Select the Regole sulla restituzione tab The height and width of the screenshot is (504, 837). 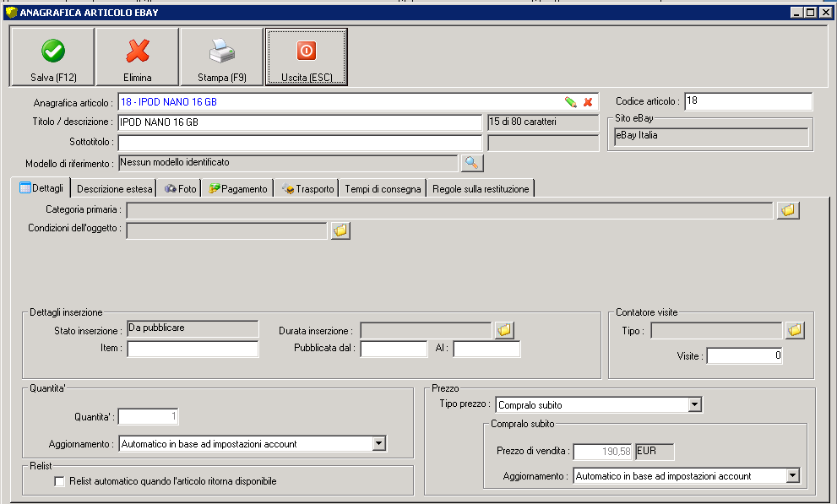tap(481, 189)
